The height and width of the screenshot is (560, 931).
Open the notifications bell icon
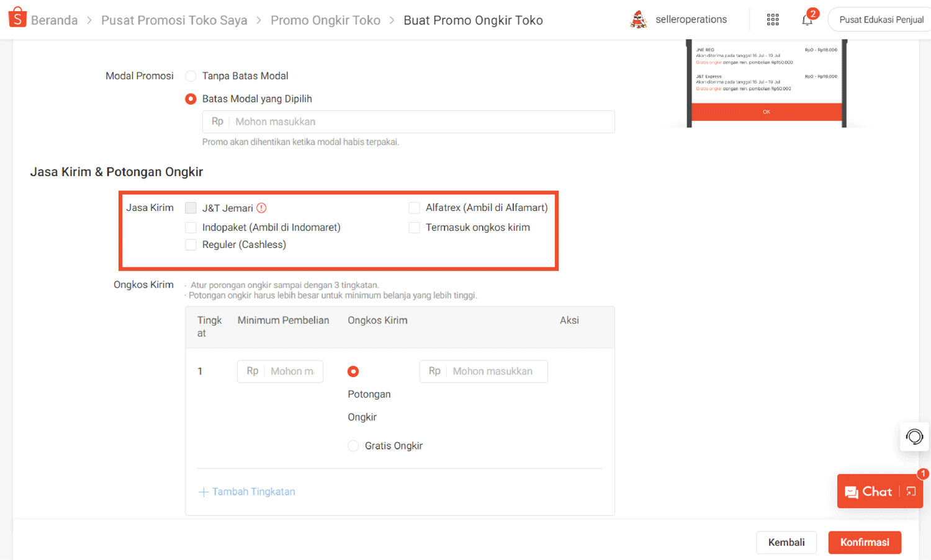coord(807,20)
